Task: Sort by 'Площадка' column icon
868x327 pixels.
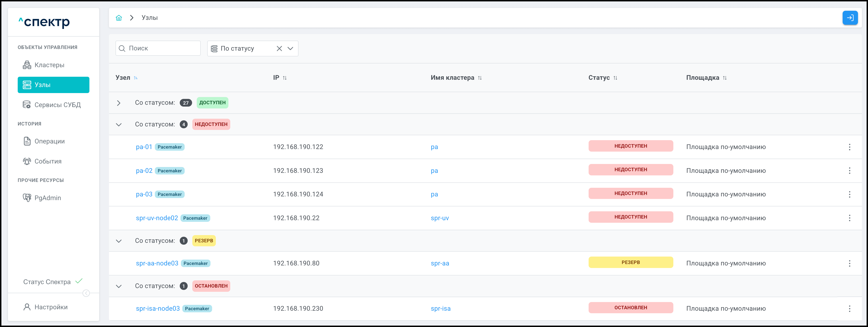Action: click(724, 78)
